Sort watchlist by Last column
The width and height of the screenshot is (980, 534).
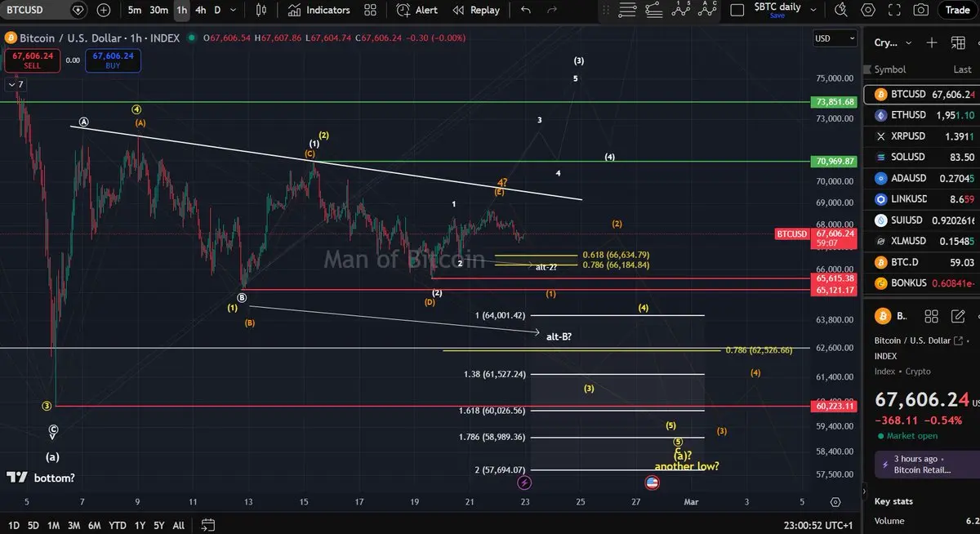click(x=962, y=70)
